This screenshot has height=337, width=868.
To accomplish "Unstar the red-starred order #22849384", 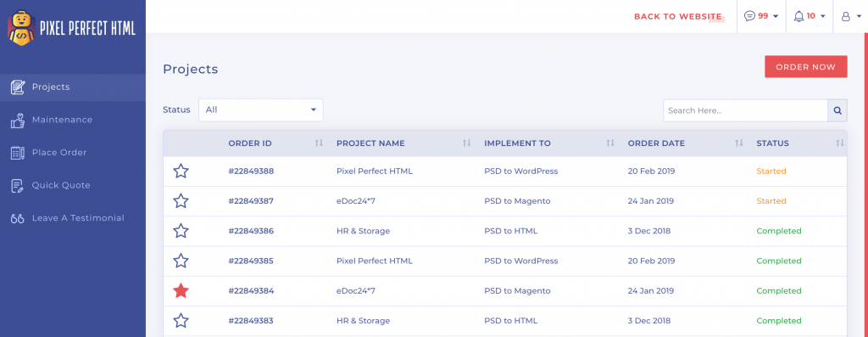I will (181, 291).
